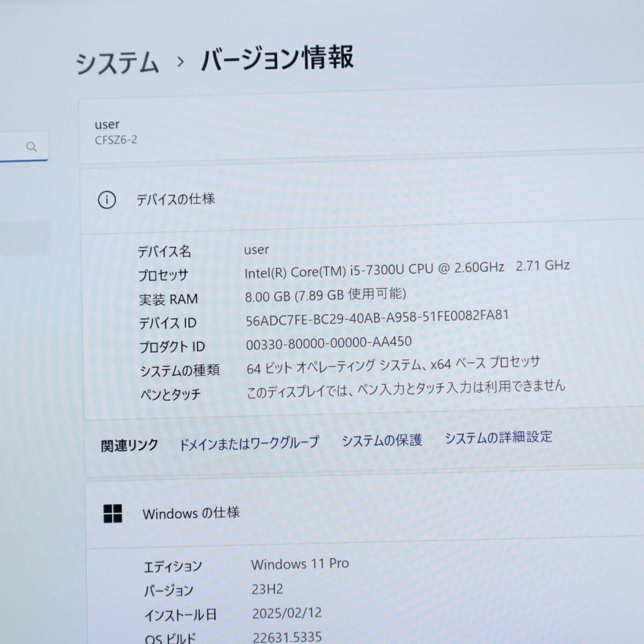
Task: Click the 関連リンク label
Action: (129, 445)
